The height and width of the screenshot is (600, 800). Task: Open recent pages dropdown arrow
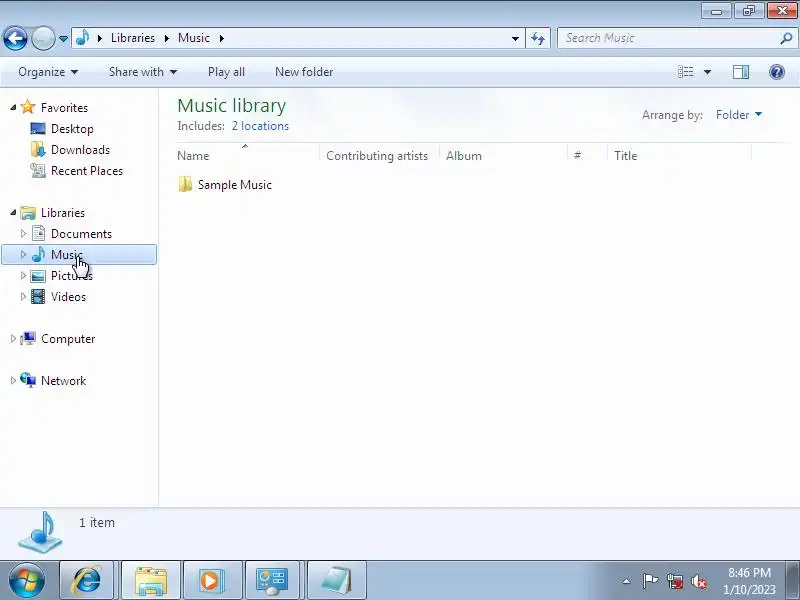(63, 39)
